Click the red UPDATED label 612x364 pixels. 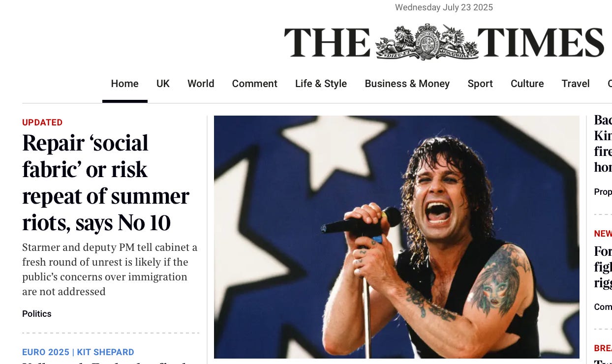pyautogui.click(x=42, y=122)
